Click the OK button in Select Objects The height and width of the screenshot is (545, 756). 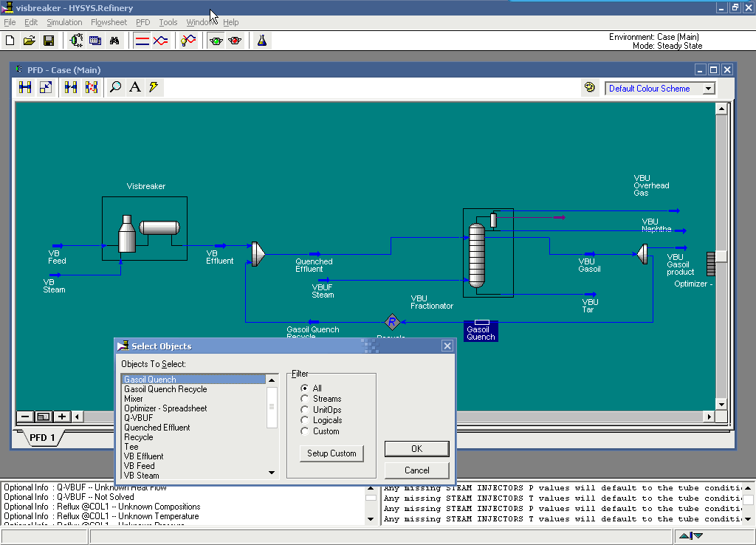pos(416,449)
